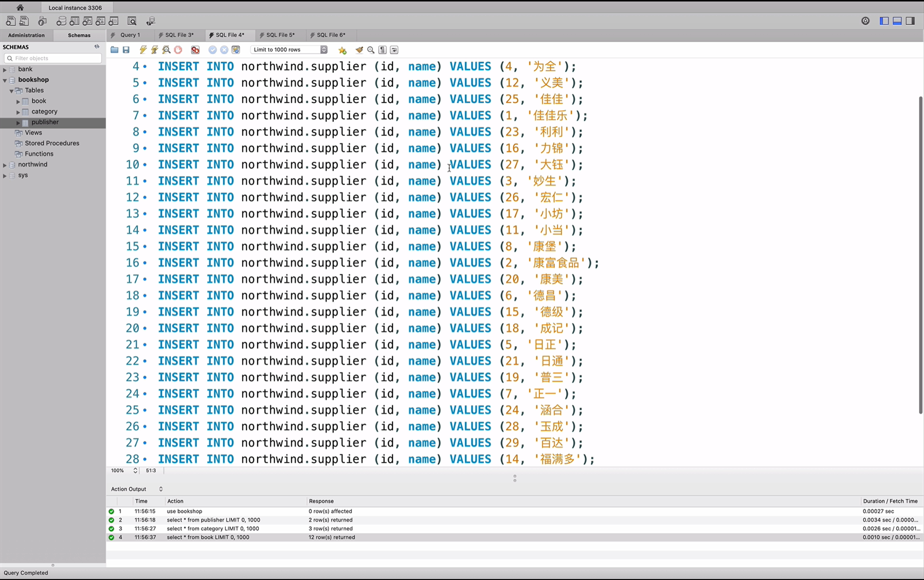This screenshot has width=924, height=580.
Task: Select 'use bookshop' output row
Action: (x=515, y=512)
